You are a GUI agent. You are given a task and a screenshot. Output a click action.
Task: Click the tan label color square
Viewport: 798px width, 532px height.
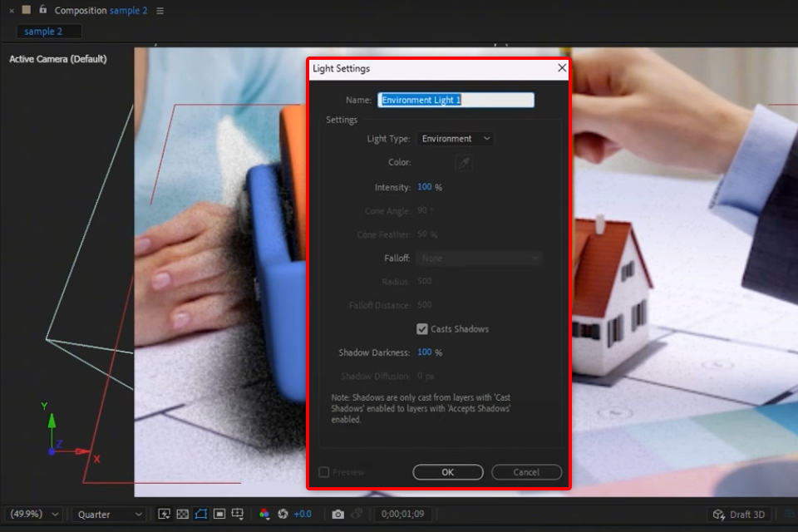(x=27, y=9)
